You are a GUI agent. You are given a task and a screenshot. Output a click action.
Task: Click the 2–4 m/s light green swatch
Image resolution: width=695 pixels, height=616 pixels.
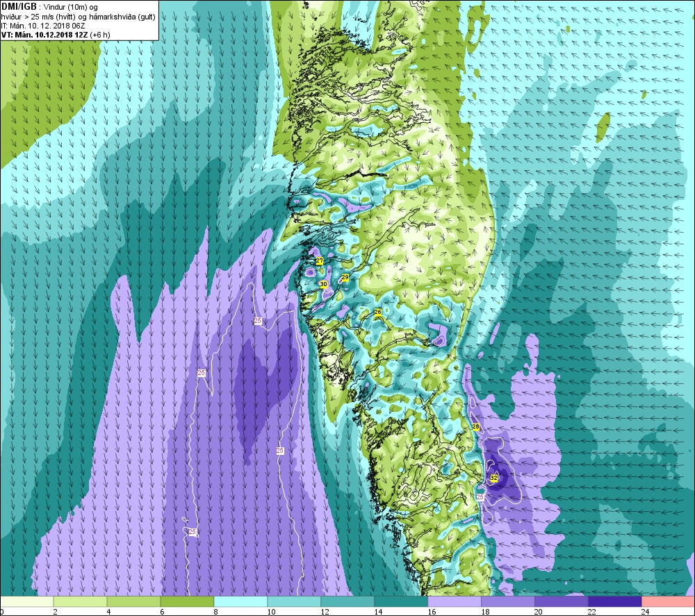coord(80,601)
